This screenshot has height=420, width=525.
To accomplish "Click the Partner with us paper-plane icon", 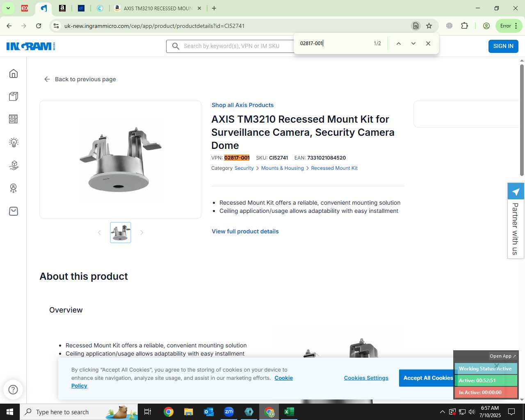I will (x=516, y=192).
